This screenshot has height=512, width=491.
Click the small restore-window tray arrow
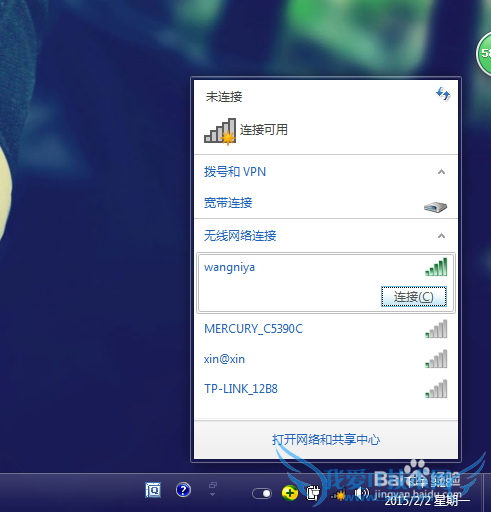[213, 489]
